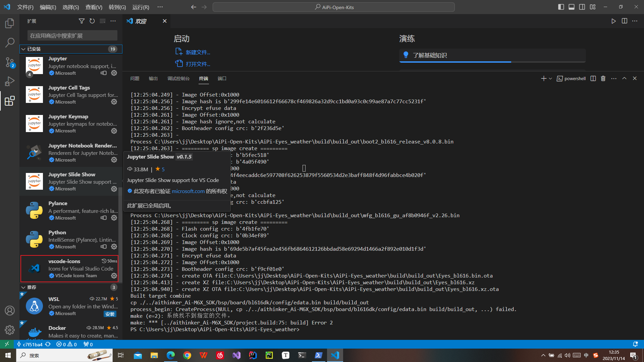
Task: Switch to the Debug Console tab
Action: [178, 78]
